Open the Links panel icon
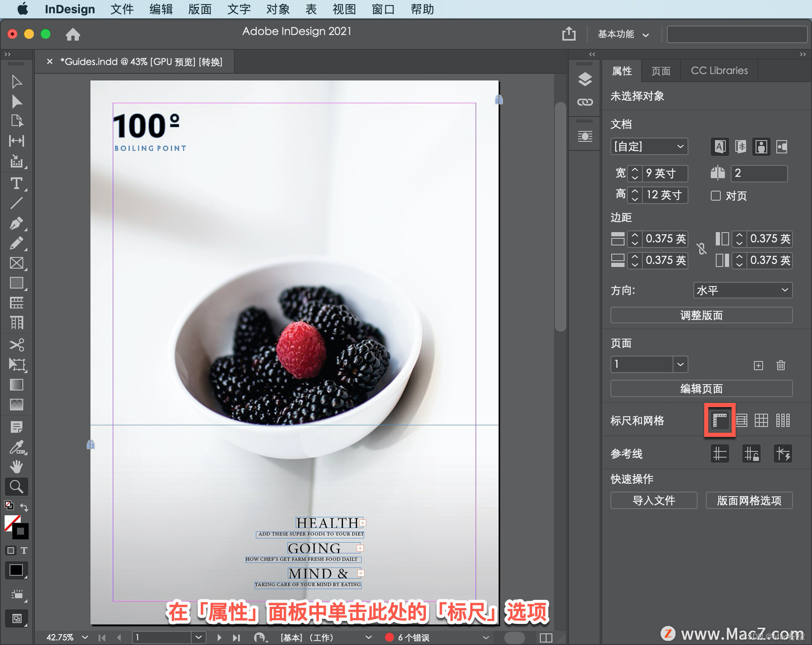 [585, 102]
